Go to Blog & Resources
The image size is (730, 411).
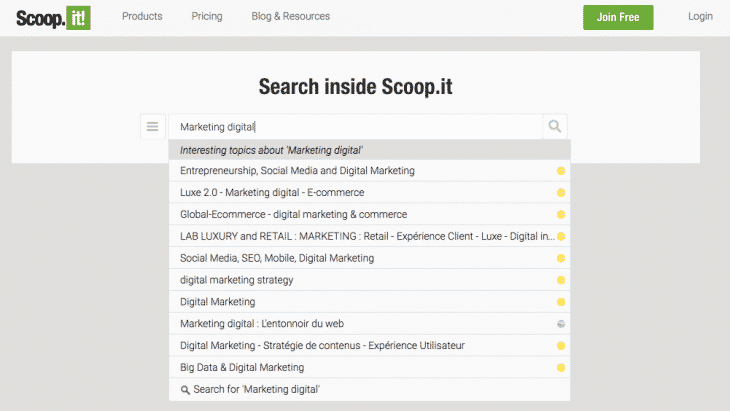click(291, 17)
